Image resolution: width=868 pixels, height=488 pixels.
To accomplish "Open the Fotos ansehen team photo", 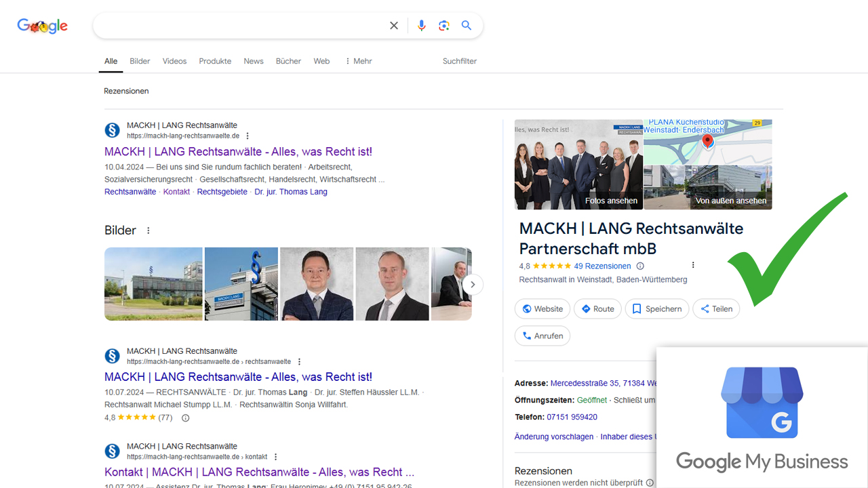I will click(578, 165).
